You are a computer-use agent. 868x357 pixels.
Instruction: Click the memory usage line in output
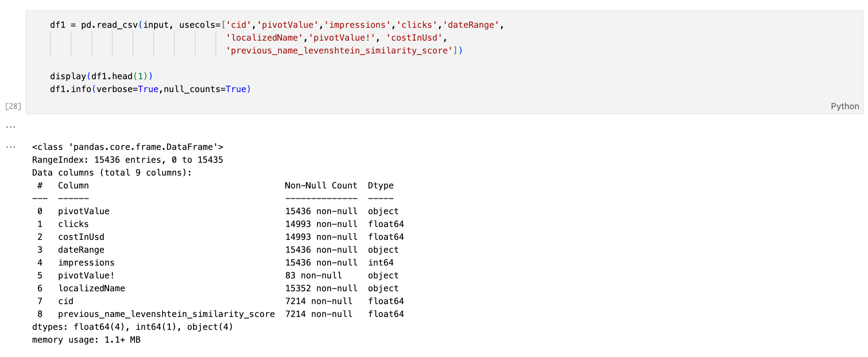click(86, 340)
